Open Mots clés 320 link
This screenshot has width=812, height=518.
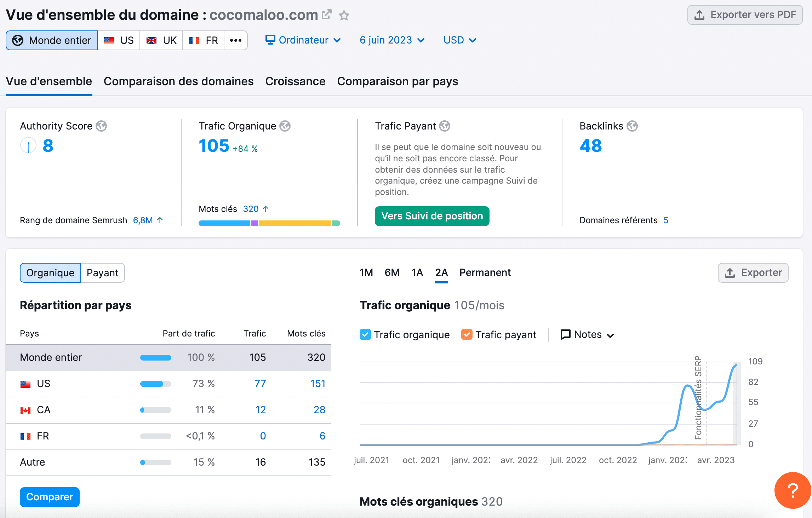[x=251, y=209]
